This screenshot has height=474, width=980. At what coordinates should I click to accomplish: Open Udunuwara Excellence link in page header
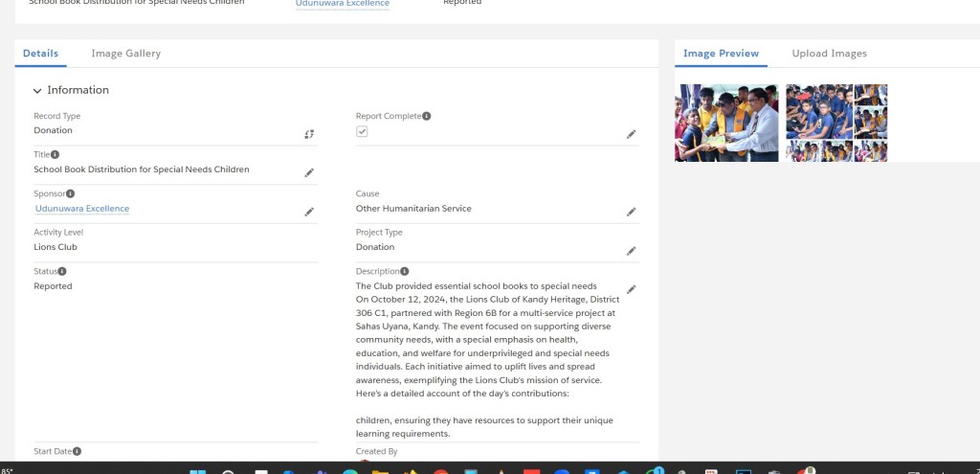(x=343, y=4)
